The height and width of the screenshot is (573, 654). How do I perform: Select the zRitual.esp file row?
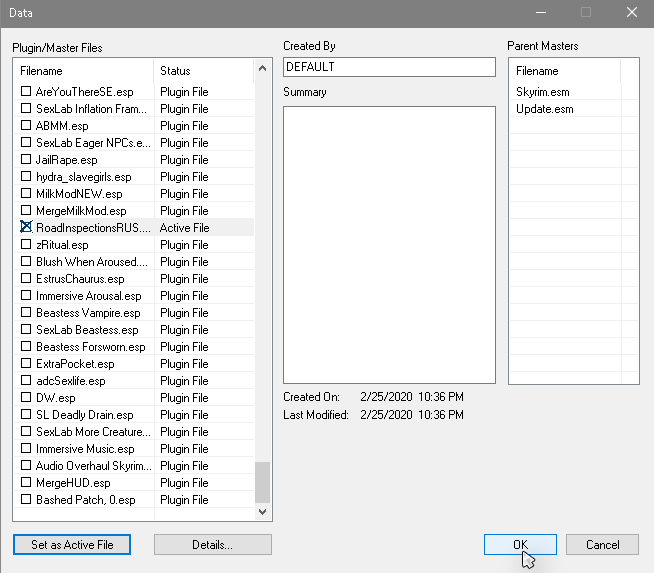tap(62, 245)
